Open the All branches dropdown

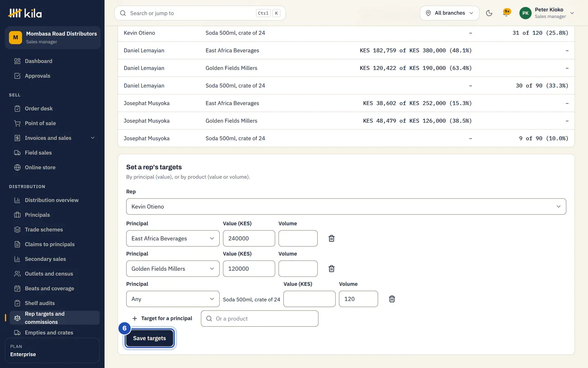pyautogui.click(x=450, y=13)
